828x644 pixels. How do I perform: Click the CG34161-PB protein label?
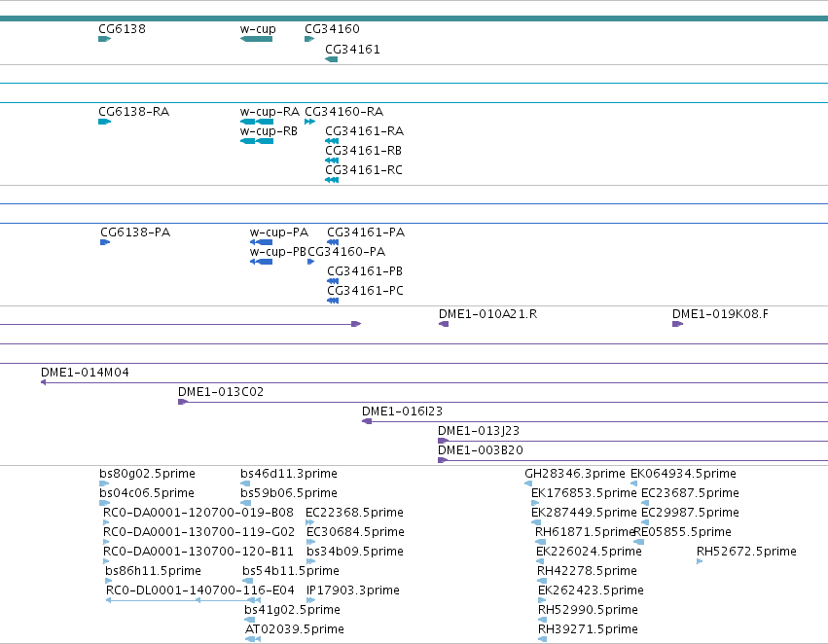(365, 271)
